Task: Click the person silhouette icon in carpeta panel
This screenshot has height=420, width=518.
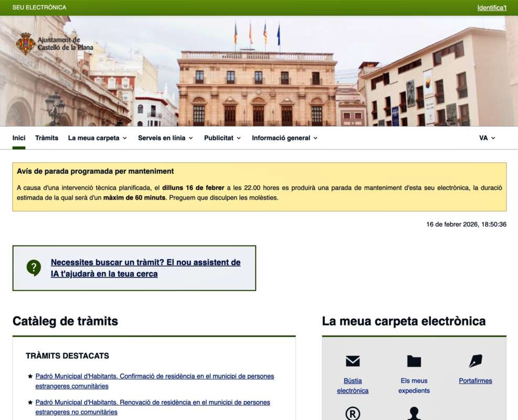Action: pyautogui.click(x=414, y=414)
